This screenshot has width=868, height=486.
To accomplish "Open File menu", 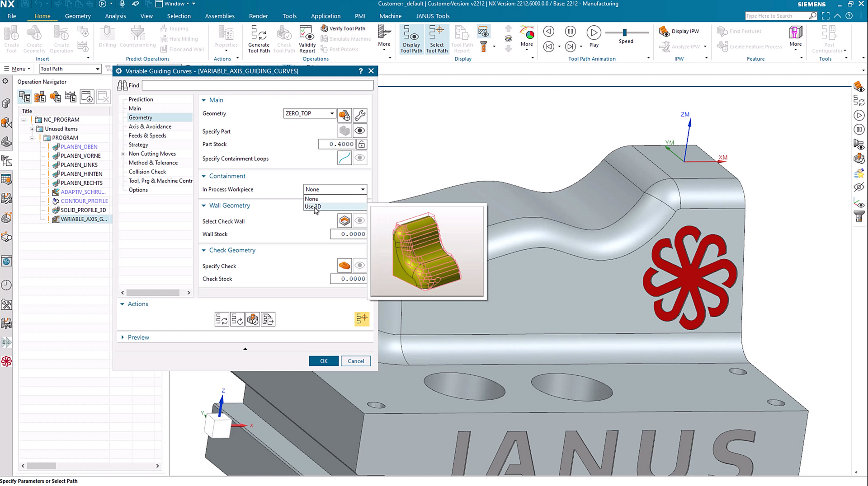I will [x=12, y=16].
